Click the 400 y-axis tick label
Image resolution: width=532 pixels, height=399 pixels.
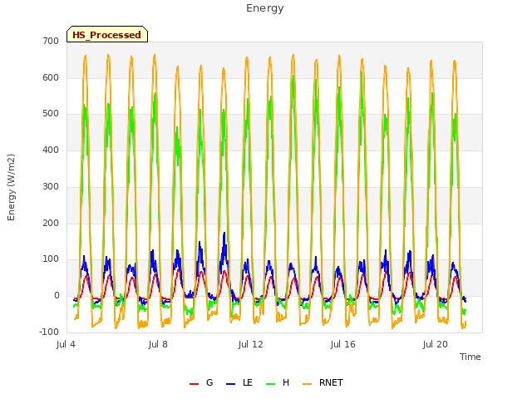51,150
